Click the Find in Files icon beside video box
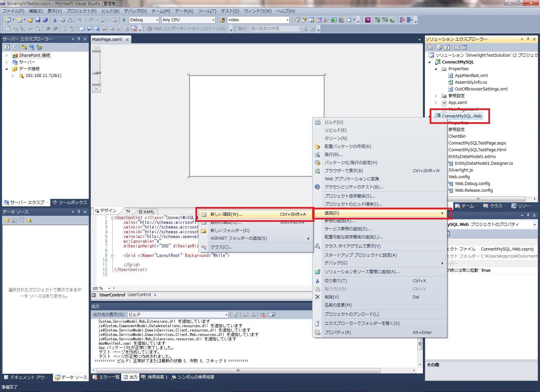The image size is (540, 392). coord(222,20)
